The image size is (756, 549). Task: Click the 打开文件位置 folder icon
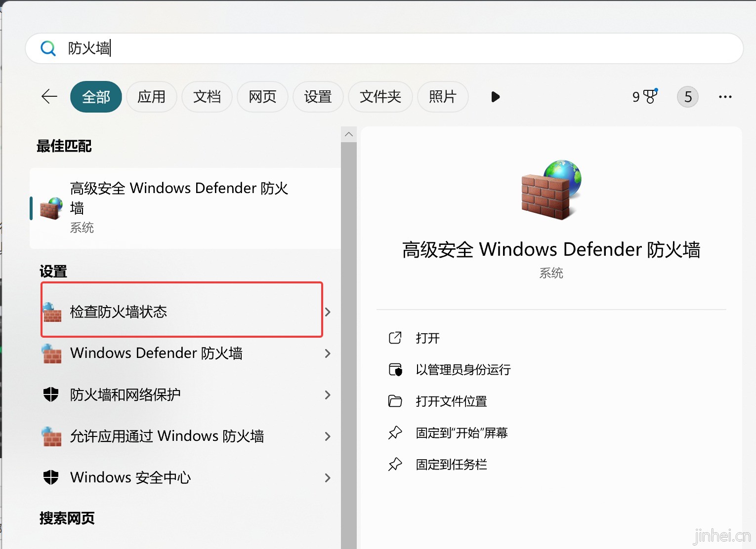pos(395,401)
